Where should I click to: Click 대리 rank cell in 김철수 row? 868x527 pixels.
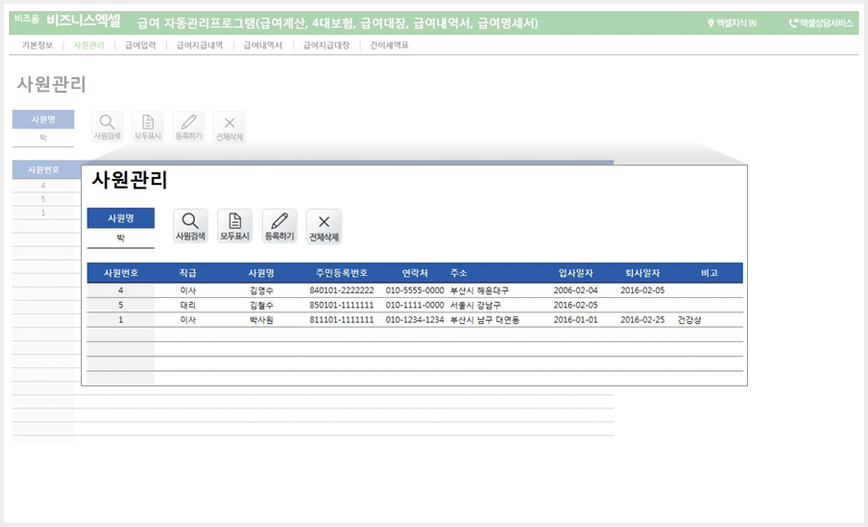(x=188, y=306)
